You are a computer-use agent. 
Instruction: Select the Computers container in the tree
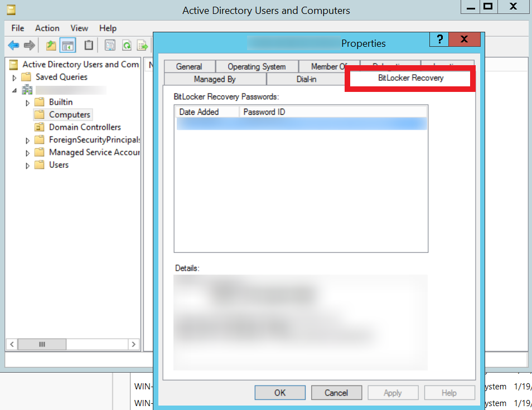pos(70,114)
